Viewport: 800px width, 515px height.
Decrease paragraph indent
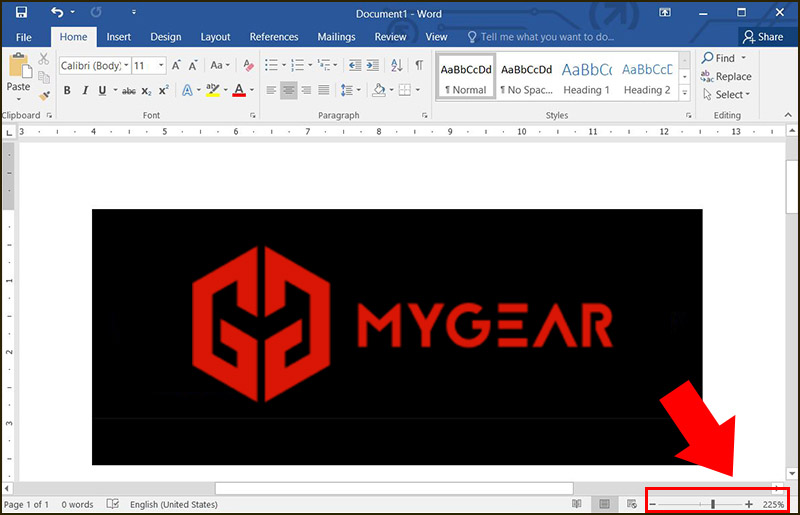[x=355, y=65]
